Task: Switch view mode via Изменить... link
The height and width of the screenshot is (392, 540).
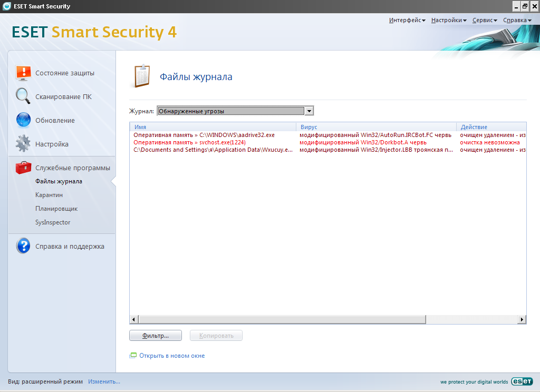Action: [104, 381]
